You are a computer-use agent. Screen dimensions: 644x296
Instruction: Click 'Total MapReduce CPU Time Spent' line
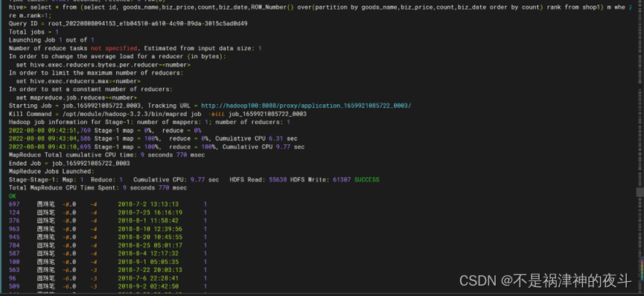tap(98, 188)
